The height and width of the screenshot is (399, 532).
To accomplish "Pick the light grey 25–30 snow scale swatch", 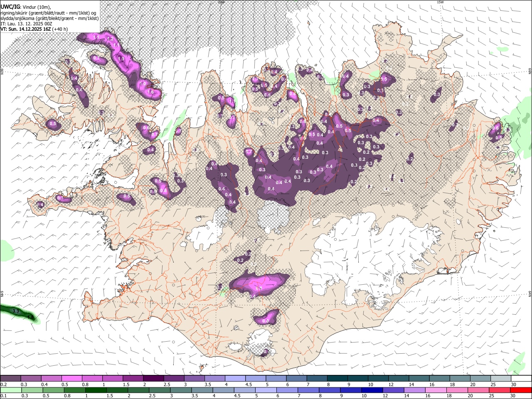I will click(501, 378).
